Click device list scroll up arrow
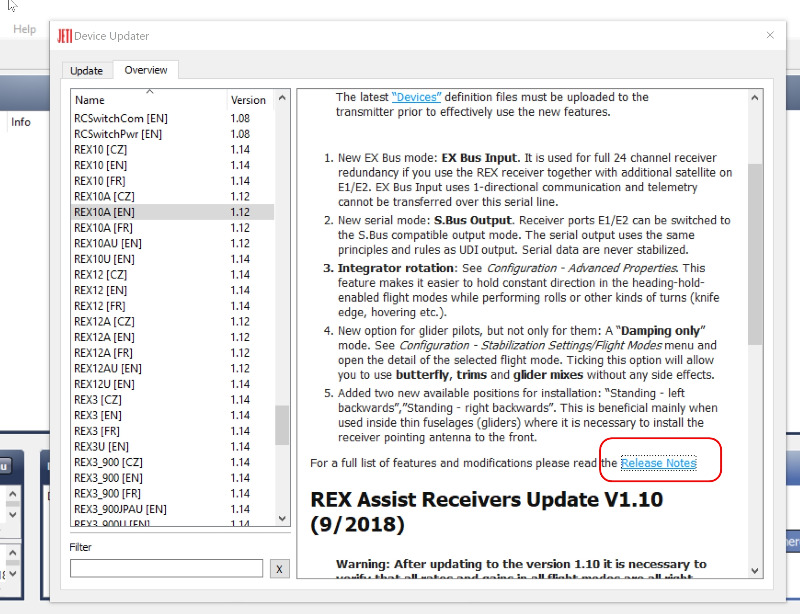Screen dimensions: 800x614 pyautogui.click(x=282, y=97)
